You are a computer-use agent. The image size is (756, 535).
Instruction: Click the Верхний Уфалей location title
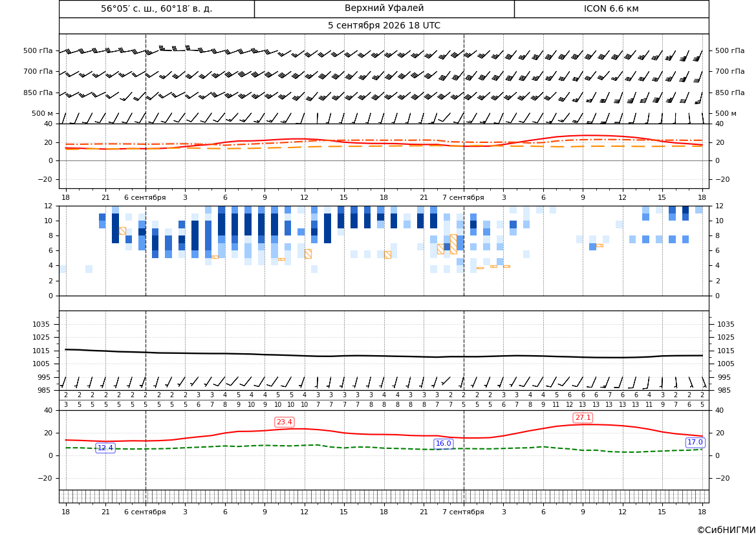pos(384,8)
